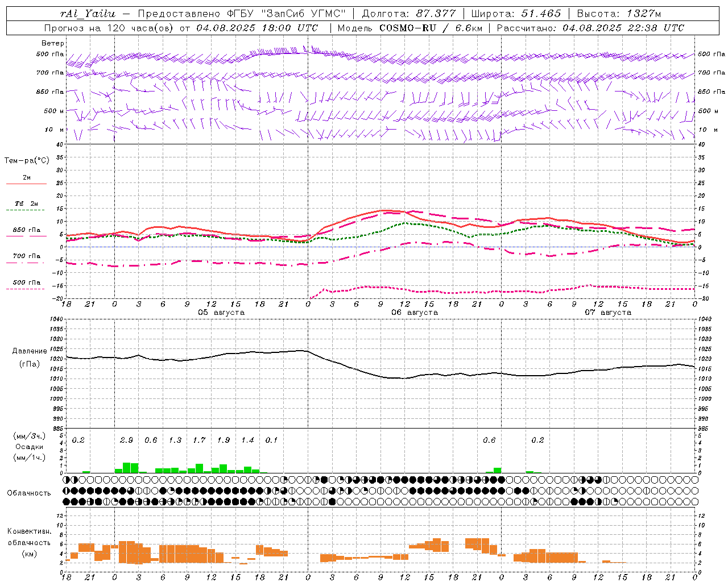This screenshot has height=582, width=728.
Task: Click forecast line Прогноз на 120 часа(ов)
Action: pos(110,28)
